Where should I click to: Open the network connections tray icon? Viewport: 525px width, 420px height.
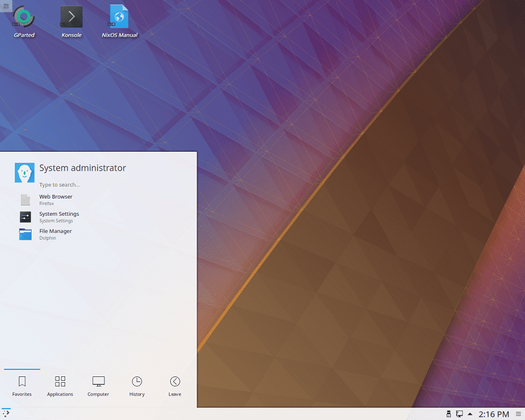(459, 414)
